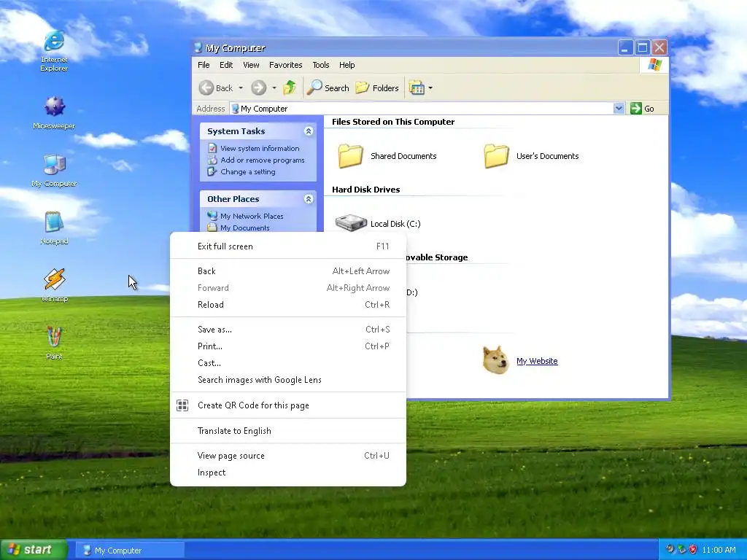
Task: Click the first system tray icon
Action: (x=670, y=550)
